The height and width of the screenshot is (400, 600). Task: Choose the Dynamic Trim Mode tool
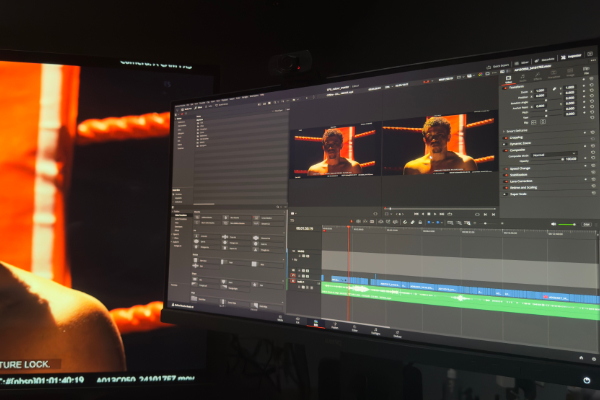(365, 222)
